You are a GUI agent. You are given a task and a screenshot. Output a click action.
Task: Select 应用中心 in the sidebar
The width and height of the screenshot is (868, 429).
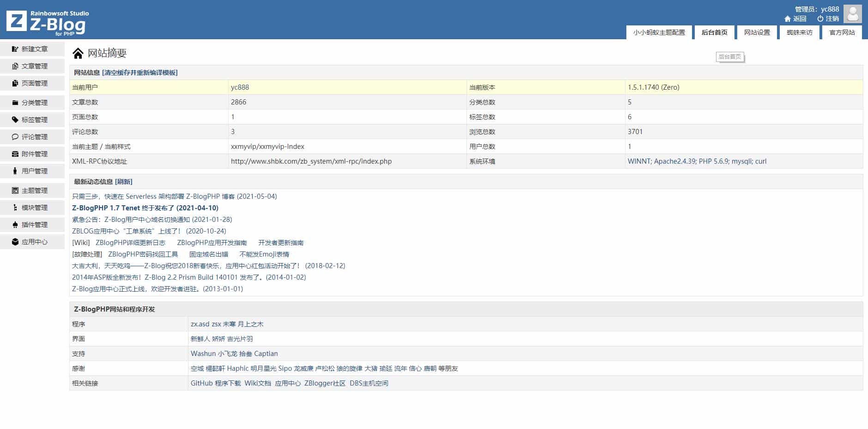32,242
